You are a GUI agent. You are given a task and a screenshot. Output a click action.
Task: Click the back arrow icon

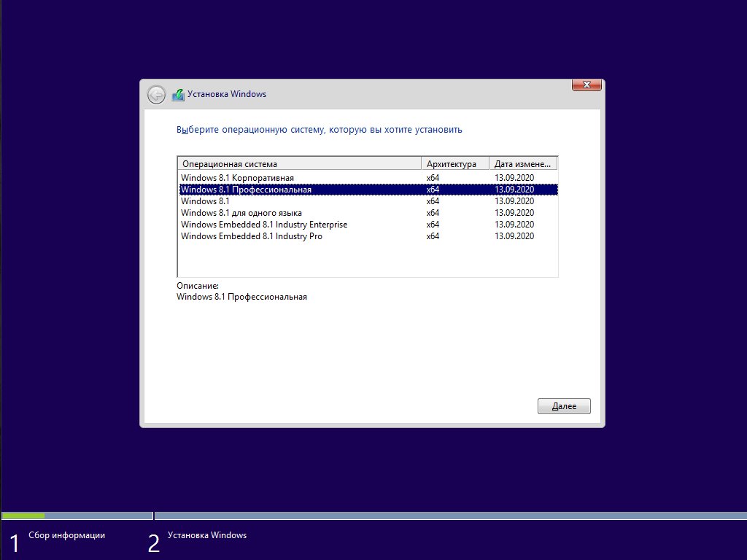point(156,95)
